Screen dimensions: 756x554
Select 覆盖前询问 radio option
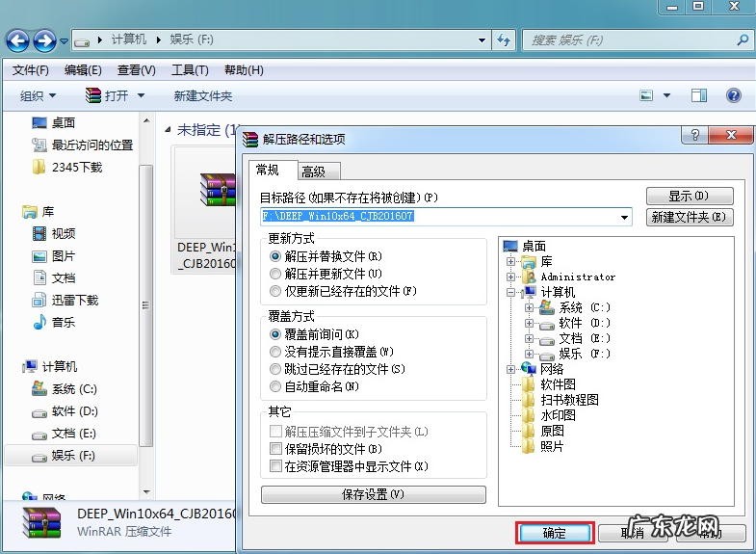(274, 334)
